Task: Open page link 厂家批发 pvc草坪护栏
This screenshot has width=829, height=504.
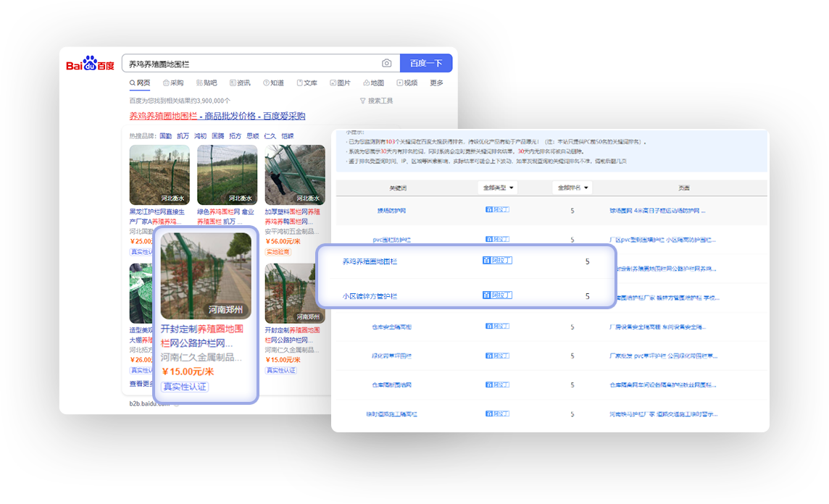Action: click(x=663, y=356)
